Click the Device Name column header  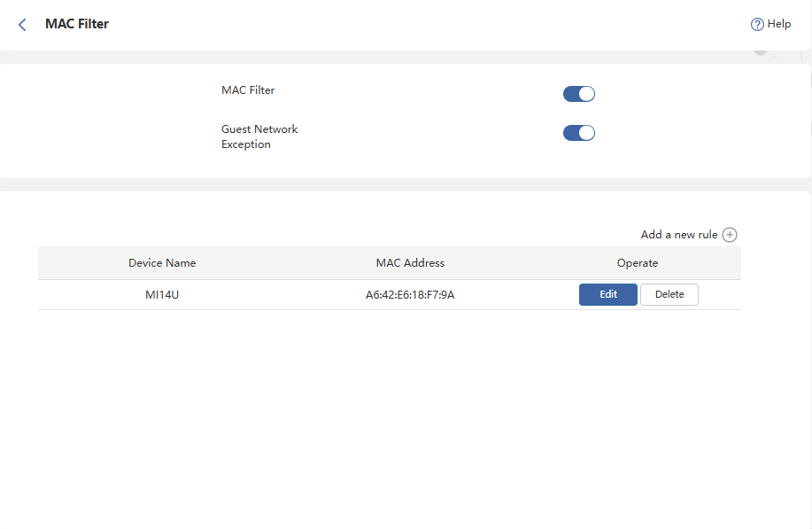[162, 263]
